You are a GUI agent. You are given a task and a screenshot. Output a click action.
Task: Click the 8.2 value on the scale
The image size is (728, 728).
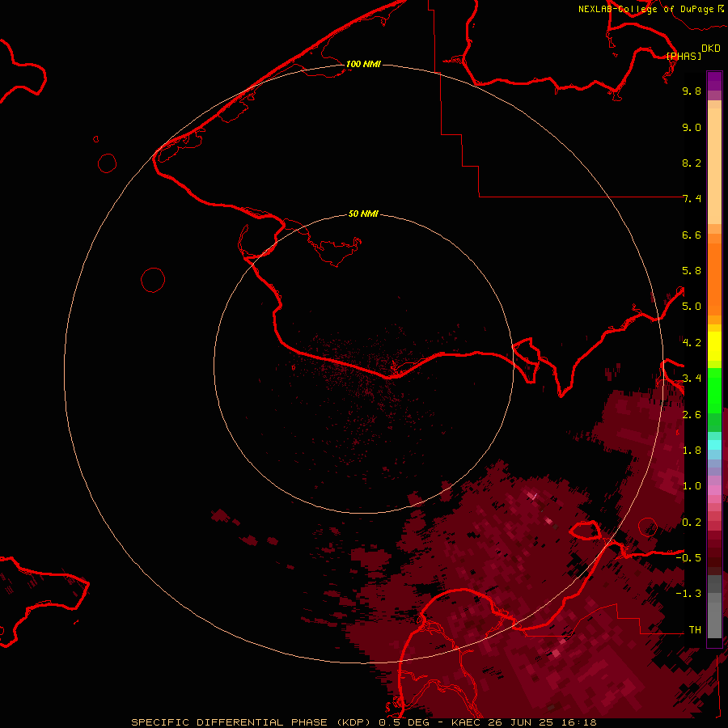692,163
